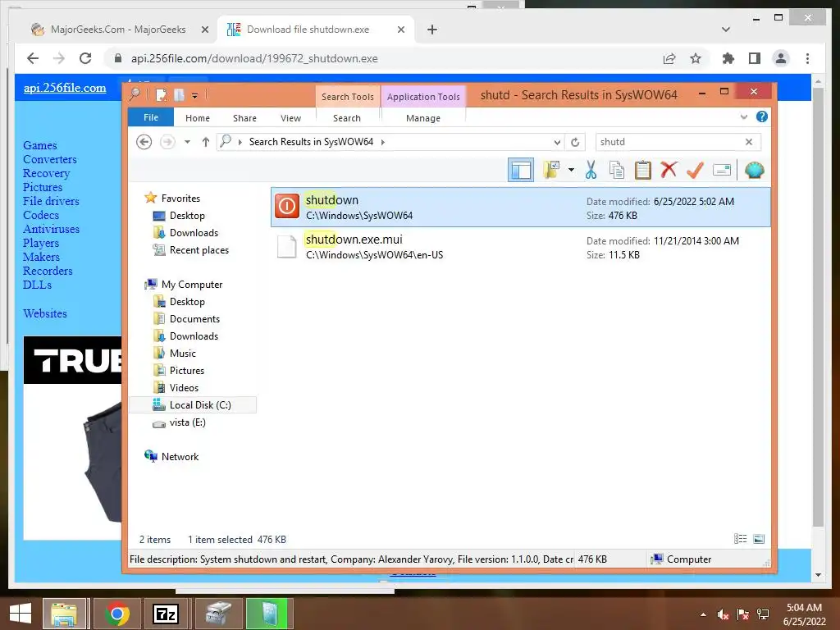Viewport: 840px width, 630px height.
Task: Click the Cut scissors icon
Action: tap(591, 170)
